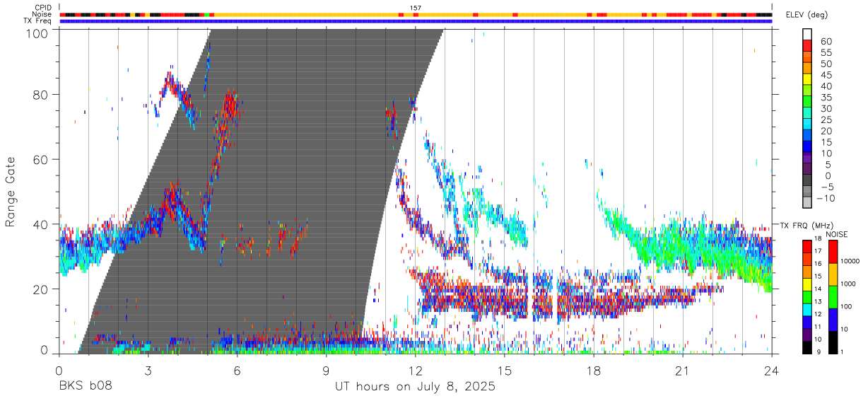Screen dimensions: 868x401
Task: Click x-axis tick label 18
Action: 594,369
